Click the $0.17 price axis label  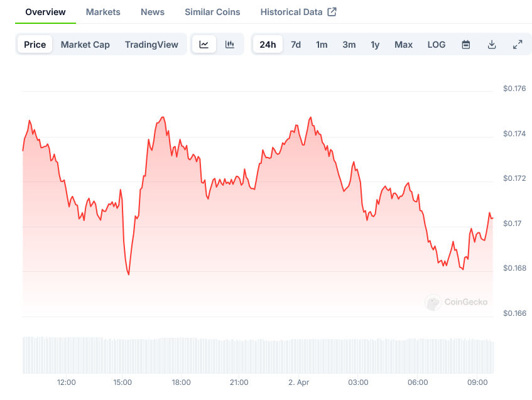[512, 224]
